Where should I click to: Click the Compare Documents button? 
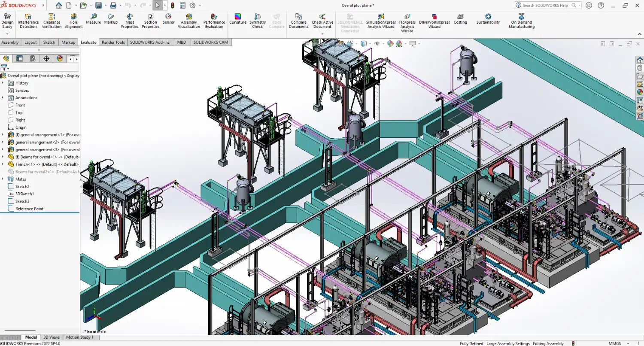298,21
